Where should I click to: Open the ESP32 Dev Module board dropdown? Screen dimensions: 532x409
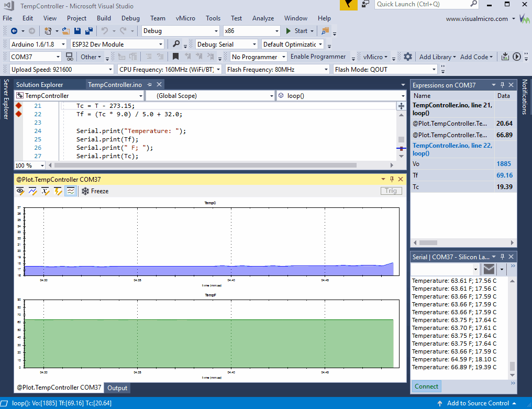pyautogui.click(x=117, y=44)
